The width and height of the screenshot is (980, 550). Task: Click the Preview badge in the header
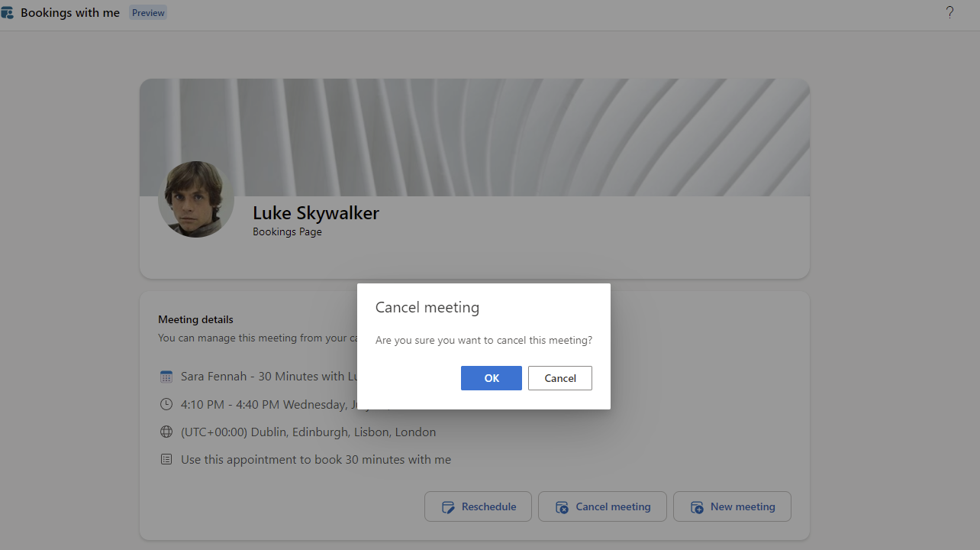click(x=148, y=13)
